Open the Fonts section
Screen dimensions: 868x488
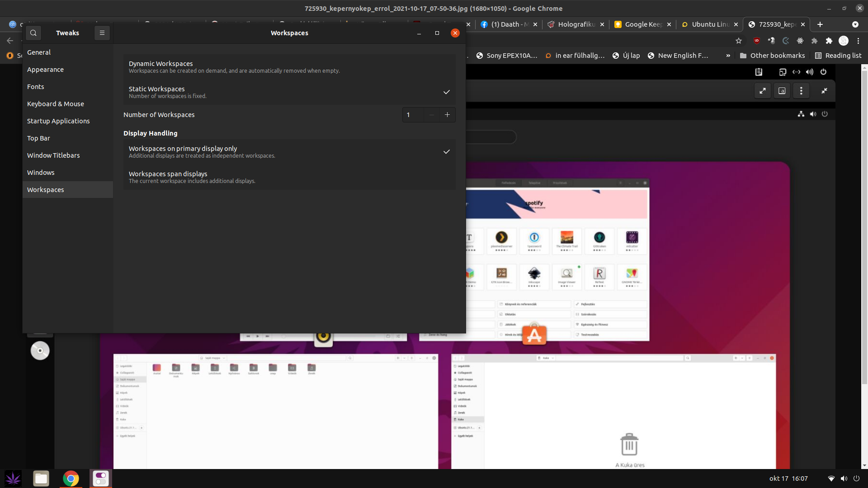[68, 87]
